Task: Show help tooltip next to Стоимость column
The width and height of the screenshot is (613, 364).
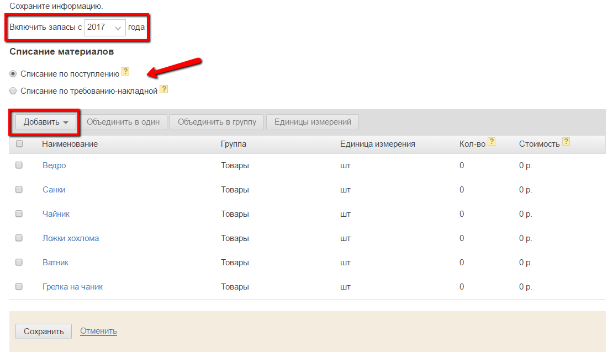Action: tap(566, 141)
